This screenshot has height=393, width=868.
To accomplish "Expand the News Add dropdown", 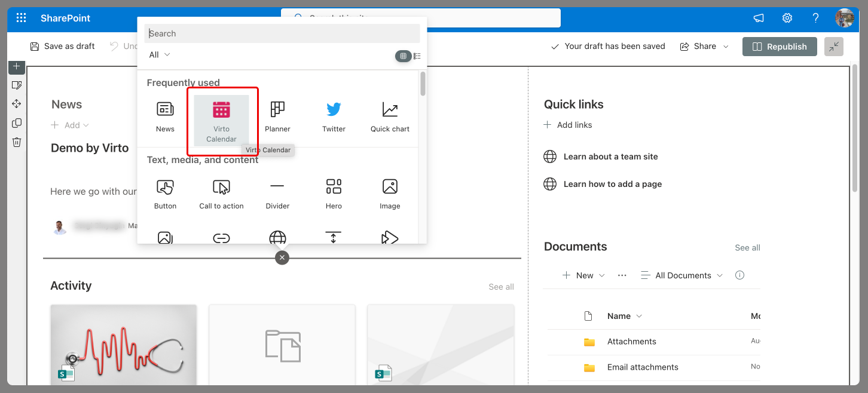I will [x=71, y=125].
